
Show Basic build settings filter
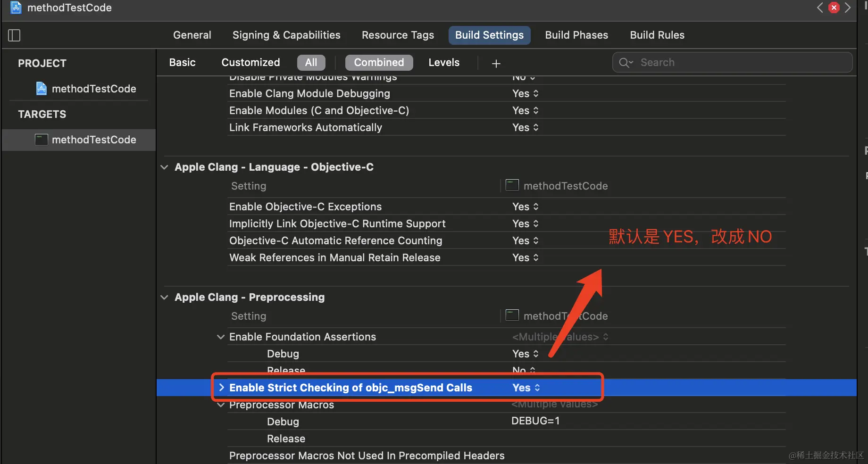pyautogui.click(x=182, y=63)
